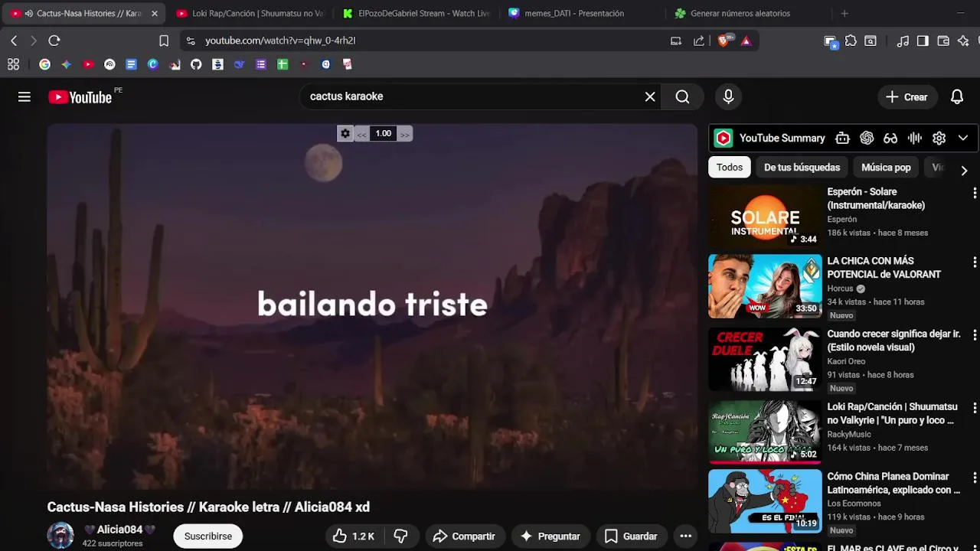Open Loki Rap/Canción Shuumatsu no Valkyrie title
The width and height of the screenshot is (980, 551).
click(893, 414)
